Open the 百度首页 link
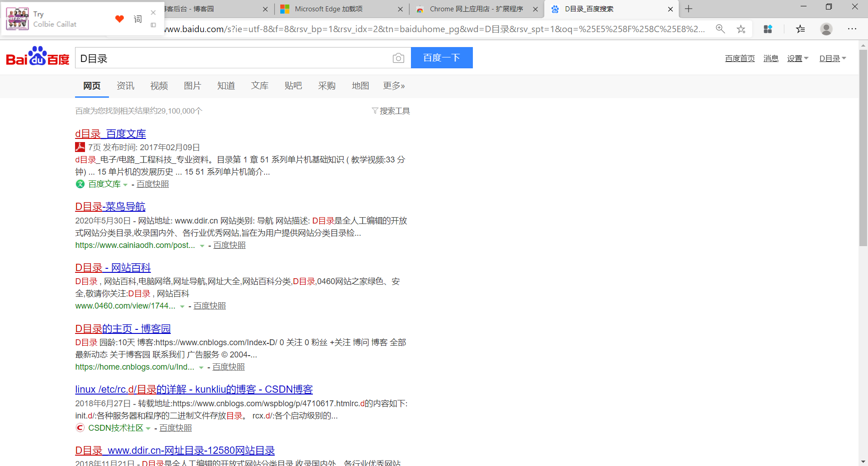 (740, 58)
